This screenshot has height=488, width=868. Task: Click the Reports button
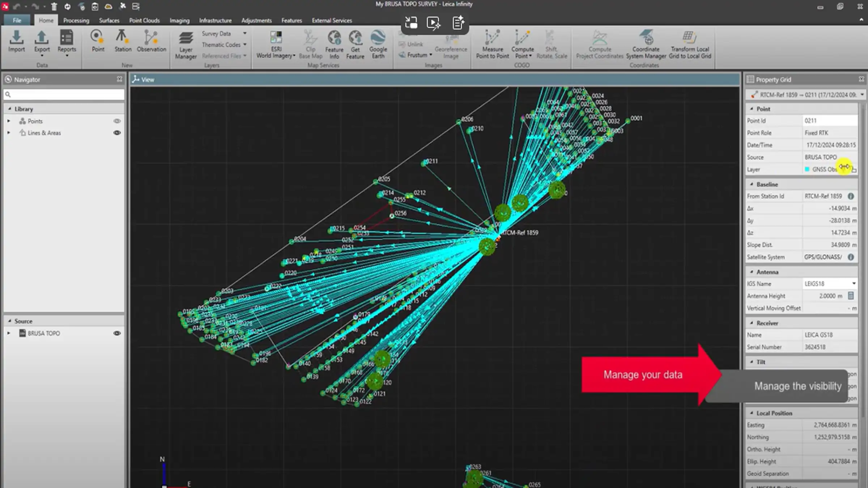pyautogui.click(x=67, y=42)
